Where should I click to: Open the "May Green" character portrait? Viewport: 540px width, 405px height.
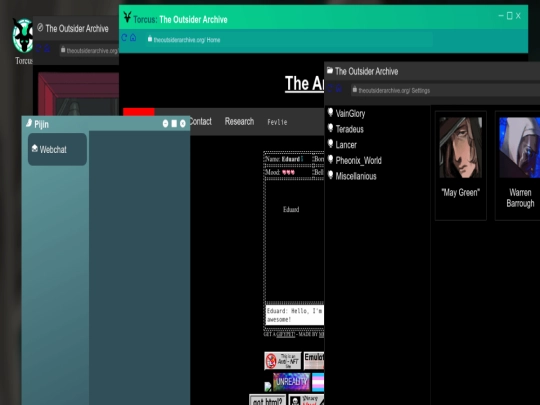coord(460,147)
